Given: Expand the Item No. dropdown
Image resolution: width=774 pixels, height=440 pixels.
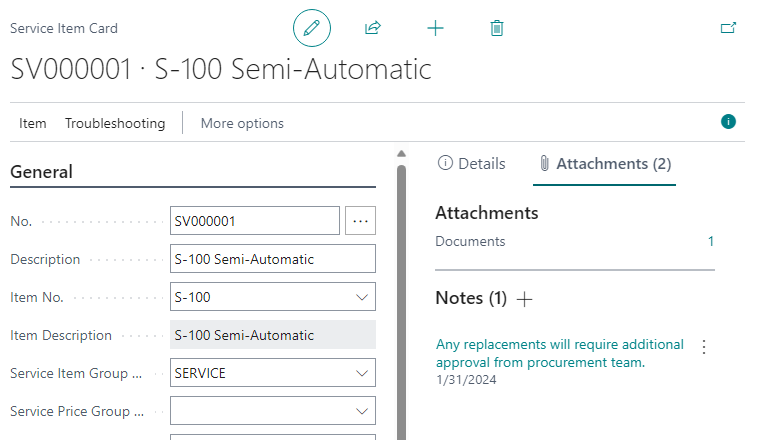Looking at the screenshot, I should 361,297.
